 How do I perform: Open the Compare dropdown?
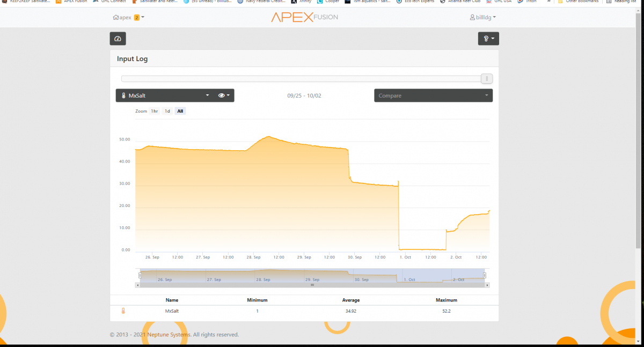pos(433,95)
